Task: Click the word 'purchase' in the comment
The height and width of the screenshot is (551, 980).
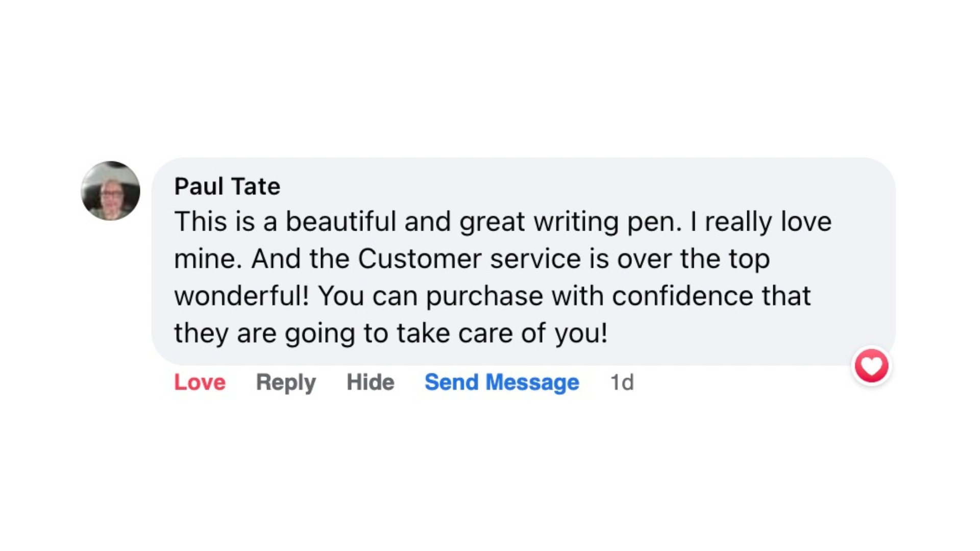Action: click(484, 297)
